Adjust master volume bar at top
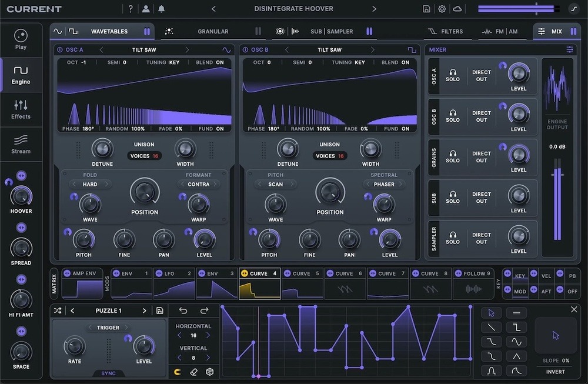This screenshot has height=384, width=588. click(519, 9)
